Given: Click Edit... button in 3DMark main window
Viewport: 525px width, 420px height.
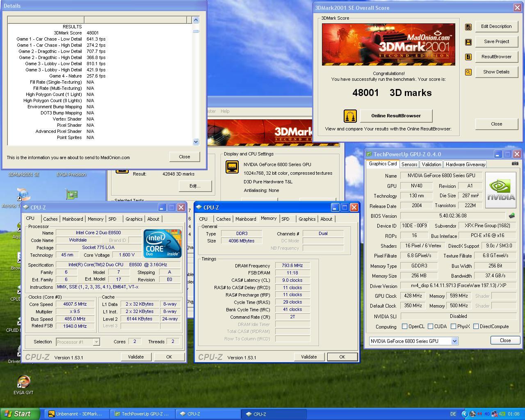Looking at the screenshot, I should pos(195,186).
